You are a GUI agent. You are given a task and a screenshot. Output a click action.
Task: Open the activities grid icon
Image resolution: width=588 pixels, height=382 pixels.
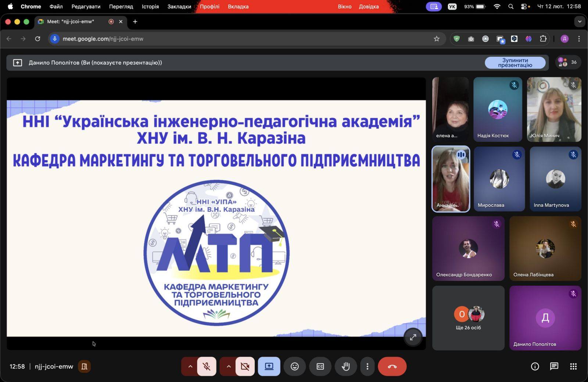click(573, 366)
